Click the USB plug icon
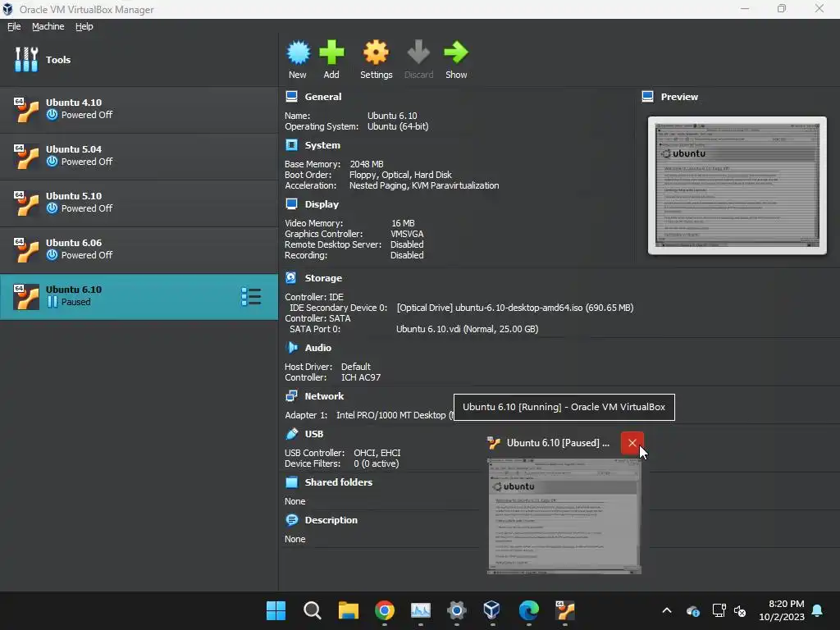 pyautogui.click(x=291, y=433)
